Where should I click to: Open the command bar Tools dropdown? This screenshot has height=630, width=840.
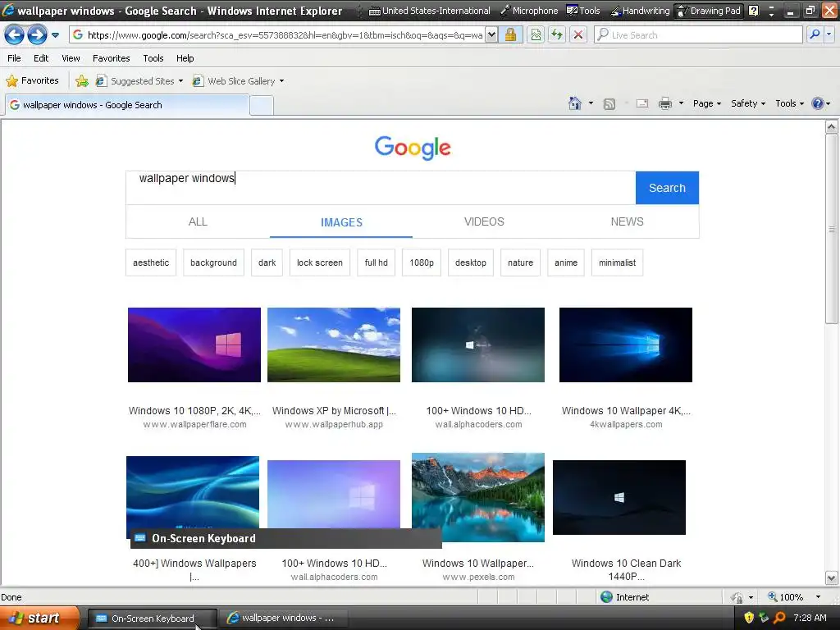pos(790,103)
